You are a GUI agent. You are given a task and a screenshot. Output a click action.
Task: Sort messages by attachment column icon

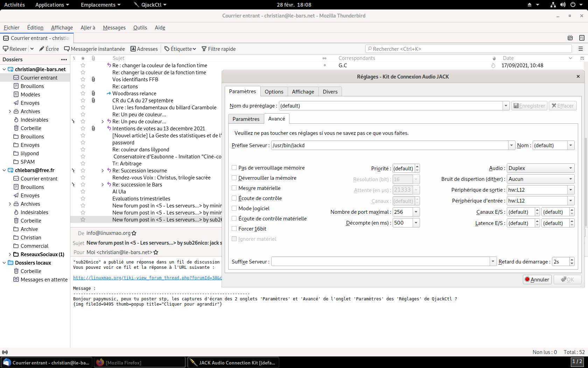click(93, 58)
